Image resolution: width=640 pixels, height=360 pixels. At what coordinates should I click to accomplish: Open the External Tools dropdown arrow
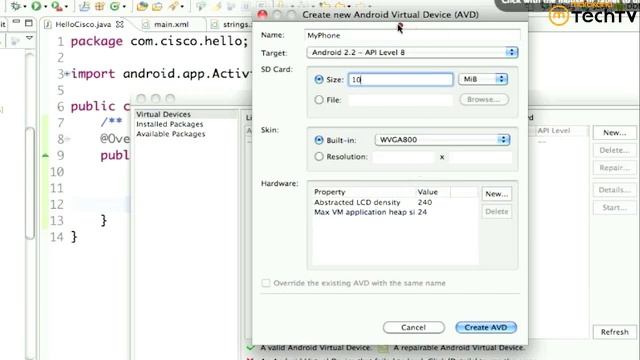point(66,7)
